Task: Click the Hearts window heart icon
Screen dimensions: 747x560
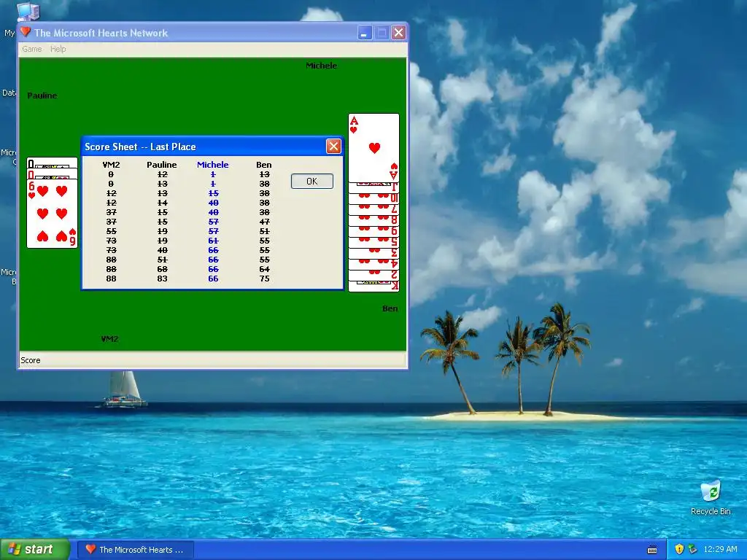Action: [26, 32]
